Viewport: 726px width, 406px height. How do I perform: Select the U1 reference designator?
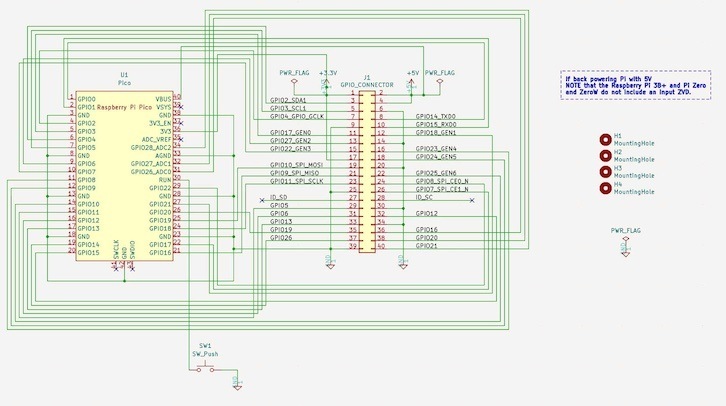pos(125,75)
